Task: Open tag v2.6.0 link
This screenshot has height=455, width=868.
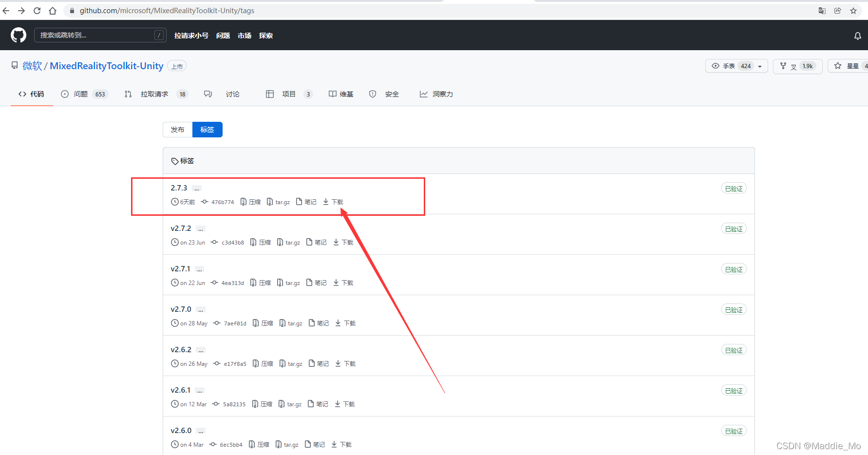Action: coord(181,431)
